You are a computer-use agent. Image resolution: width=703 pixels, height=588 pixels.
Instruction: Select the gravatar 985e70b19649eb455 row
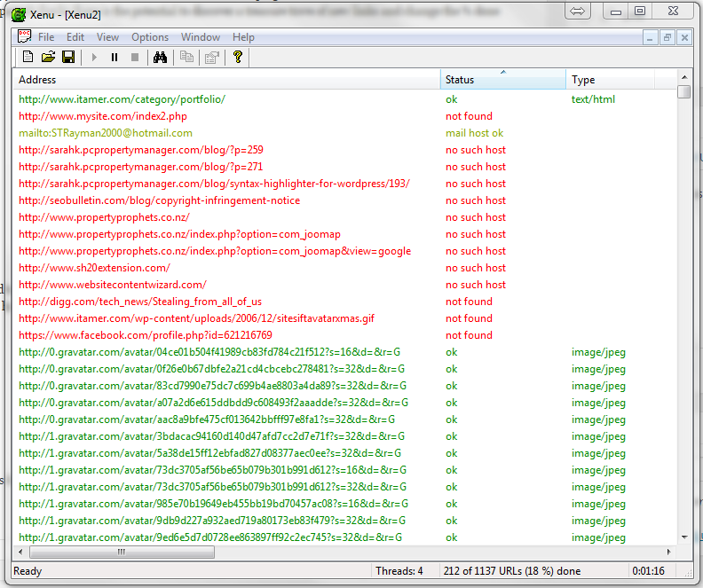[344, 504]
